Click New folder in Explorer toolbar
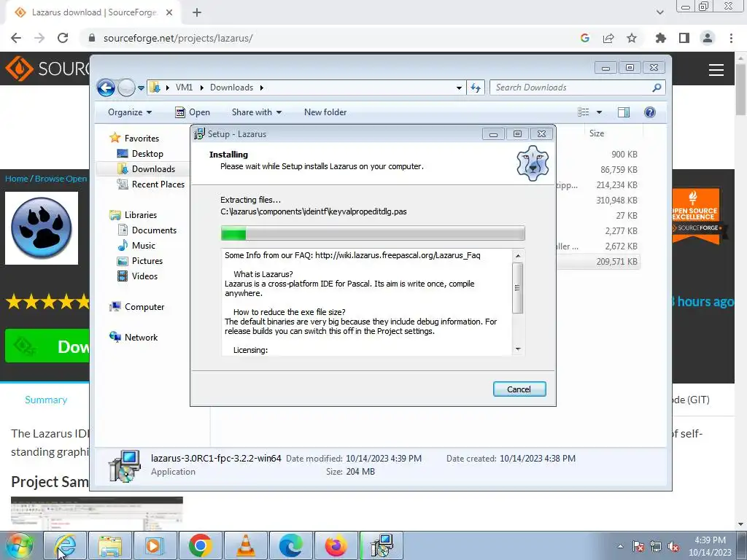Viewport: 747px width, 560px height. coord(325,112)
